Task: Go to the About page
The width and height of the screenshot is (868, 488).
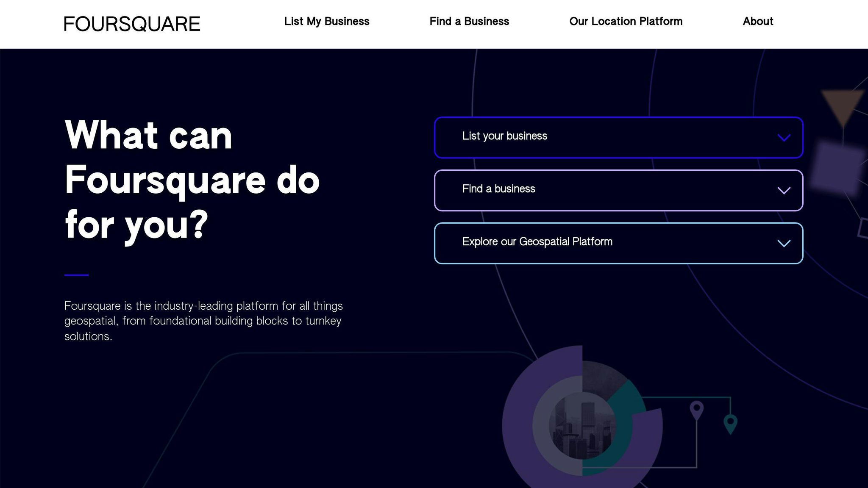Action: (757, 21)
